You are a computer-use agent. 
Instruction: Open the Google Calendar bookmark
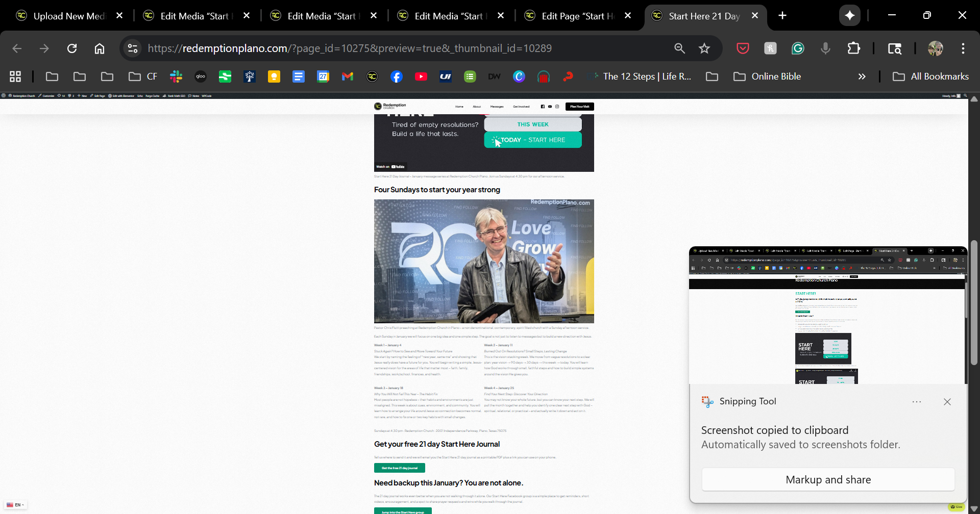click(x=323, y=76)
